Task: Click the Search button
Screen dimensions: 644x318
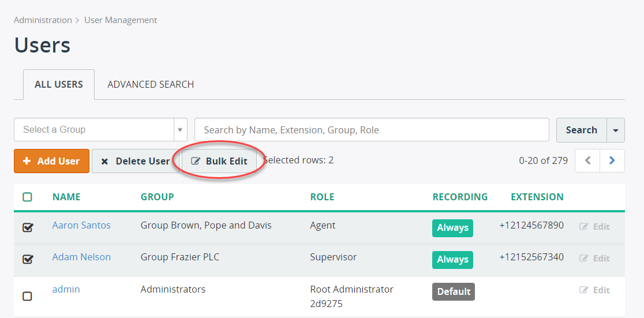Action: [581, 130]
